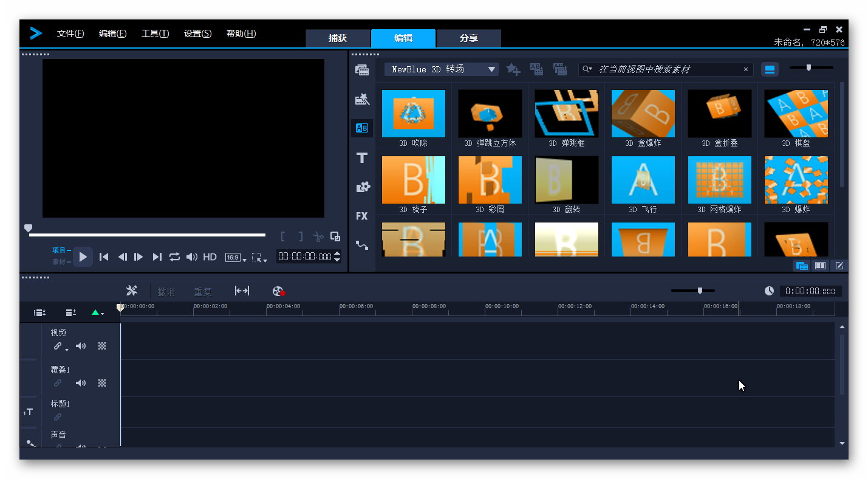
Task: Click the record/capture film reel icon
Action: [x=279, y=292]
